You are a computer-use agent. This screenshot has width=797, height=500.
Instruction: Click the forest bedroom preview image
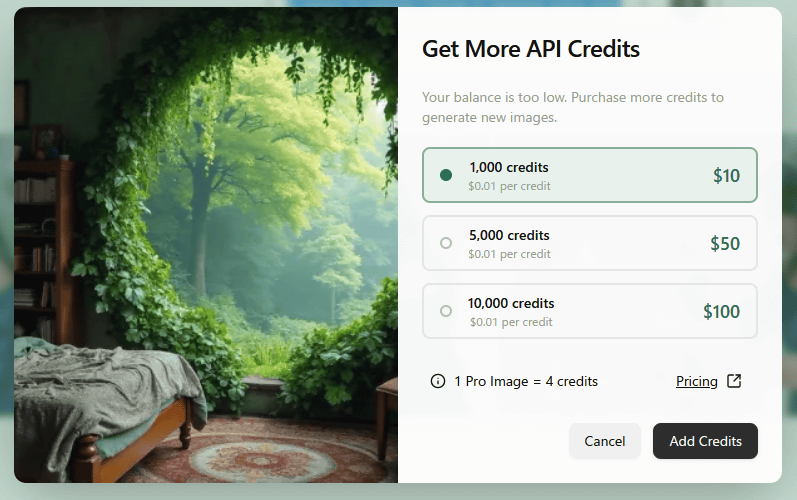pos(206,245)
